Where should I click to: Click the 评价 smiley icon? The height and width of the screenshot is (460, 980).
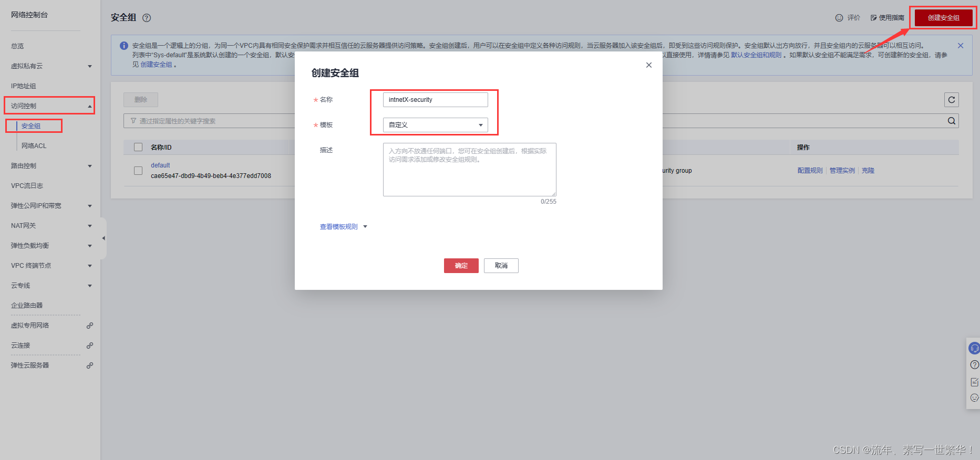pyautogui.click(x=839, y=18)
